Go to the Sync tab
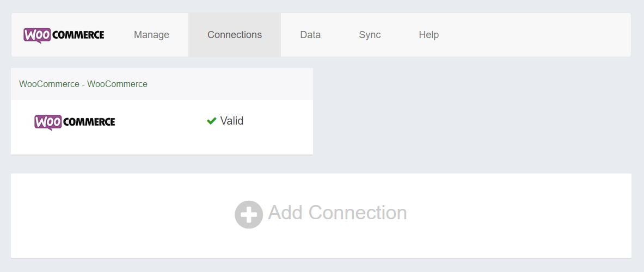This screenshot has height=272, width=644. click(x=370, y=35)
